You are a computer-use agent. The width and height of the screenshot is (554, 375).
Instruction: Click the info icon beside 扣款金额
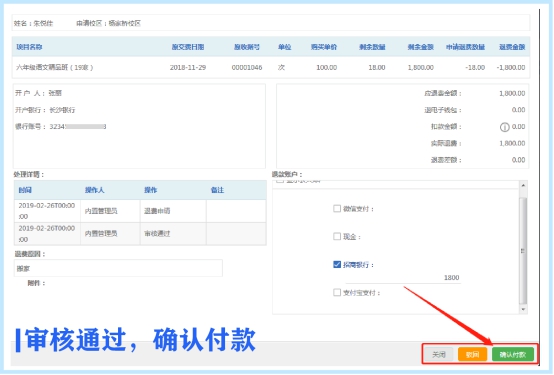(x=505, y=127)
